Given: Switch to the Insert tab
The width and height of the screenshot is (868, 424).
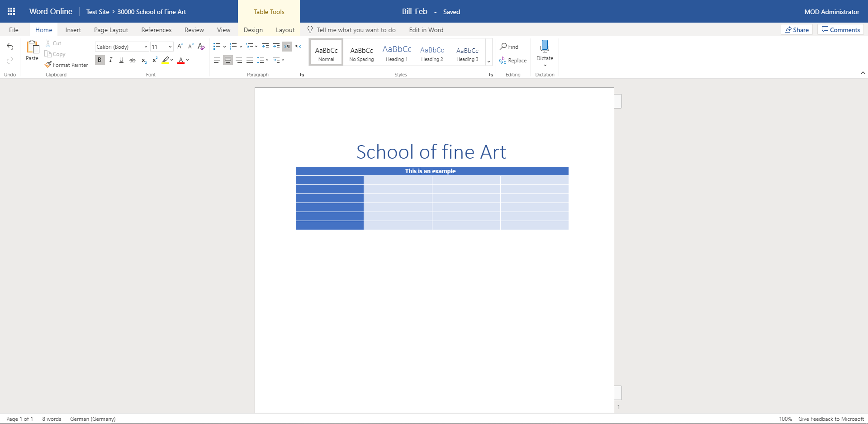Looking at the screenshot, I should tap(73, 30).
